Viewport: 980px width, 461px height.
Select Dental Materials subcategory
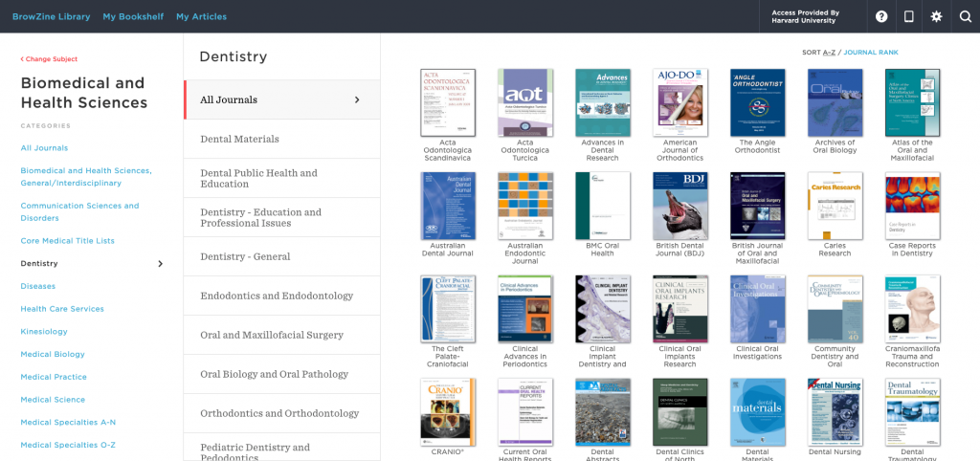click(x=282, y=139)
